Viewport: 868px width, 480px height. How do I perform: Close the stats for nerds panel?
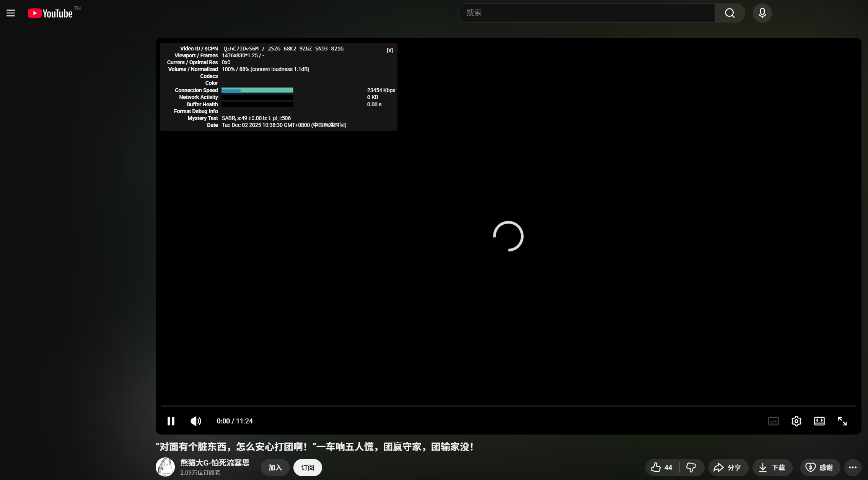(x=389, y=50)
